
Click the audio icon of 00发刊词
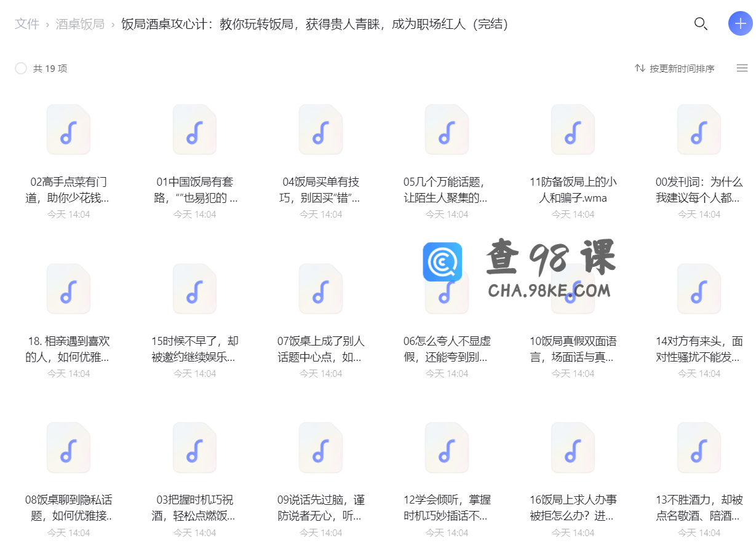(699, 129)
